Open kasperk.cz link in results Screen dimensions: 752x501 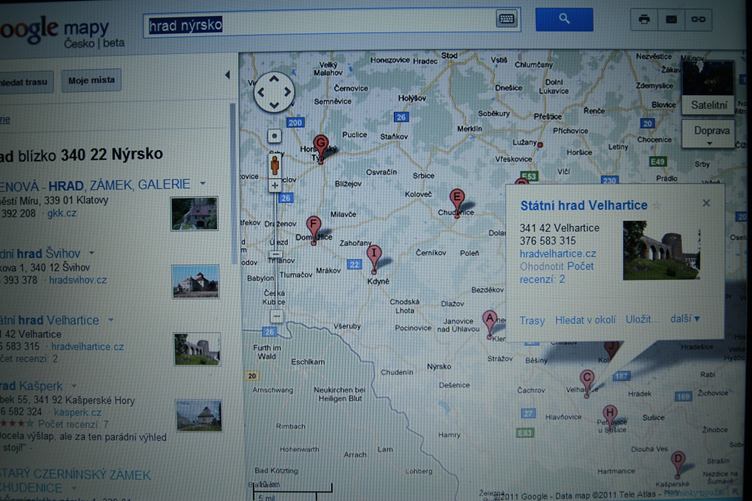pos(78,412)
